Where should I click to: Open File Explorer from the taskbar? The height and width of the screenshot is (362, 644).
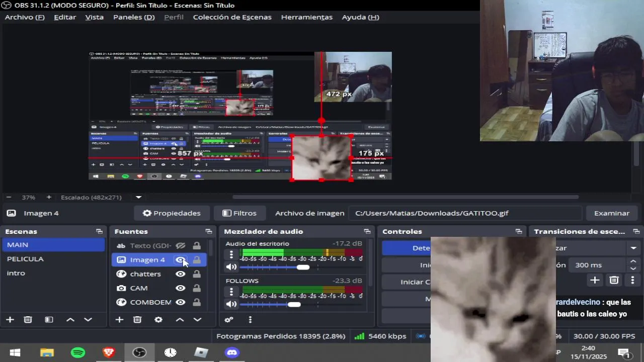pos(47,352)
